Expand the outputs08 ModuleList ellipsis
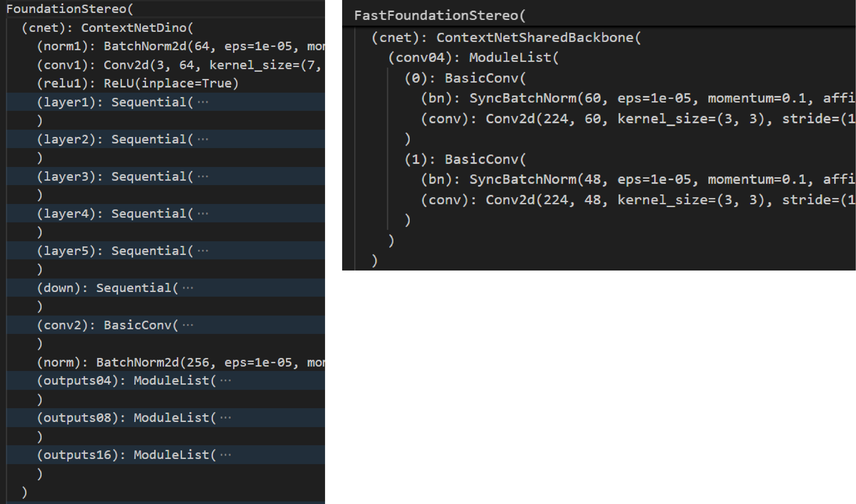 (x=225, y=418)
